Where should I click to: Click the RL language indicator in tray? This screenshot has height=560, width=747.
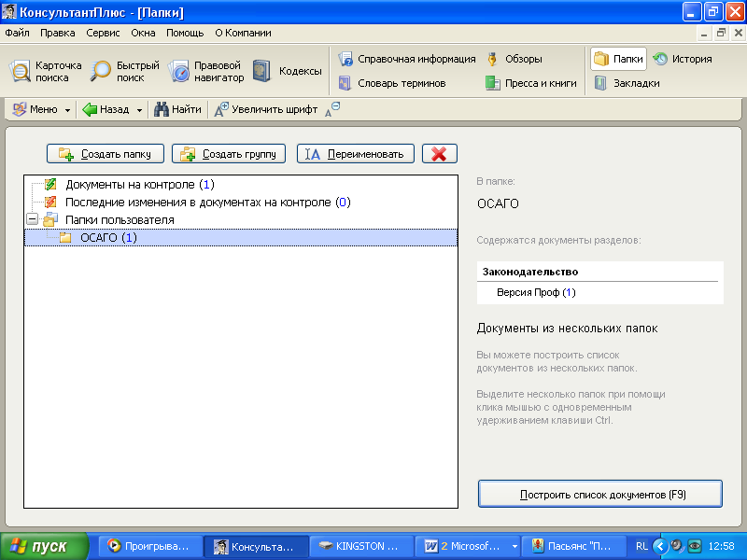(x=641, y=546)
